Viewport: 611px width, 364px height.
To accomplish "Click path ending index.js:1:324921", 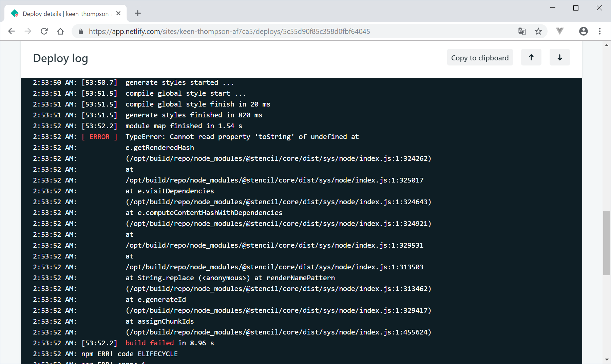I will point(279,224).
